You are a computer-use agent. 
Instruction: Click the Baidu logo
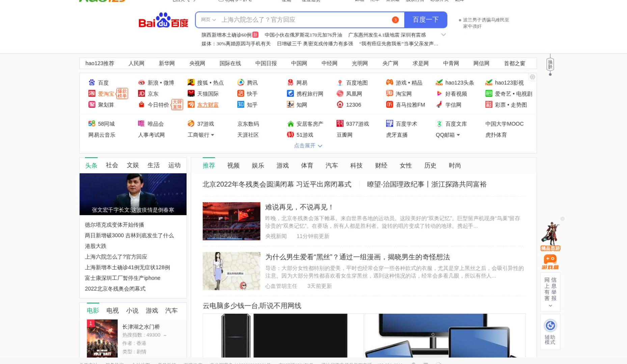(163, 20)
